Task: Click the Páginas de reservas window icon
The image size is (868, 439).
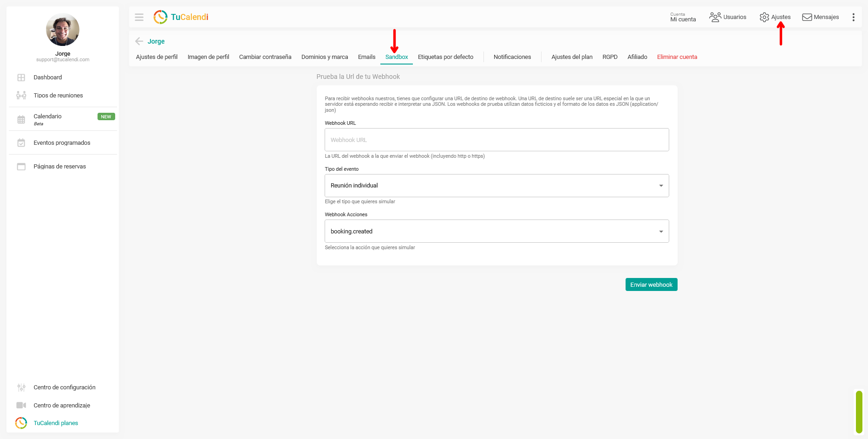Action: tap(21, 167)
